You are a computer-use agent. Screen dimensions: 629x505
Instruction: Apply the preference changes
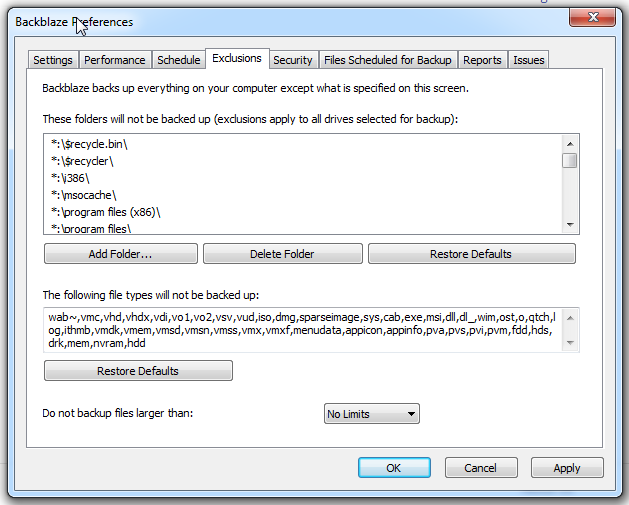coord(567,468)
